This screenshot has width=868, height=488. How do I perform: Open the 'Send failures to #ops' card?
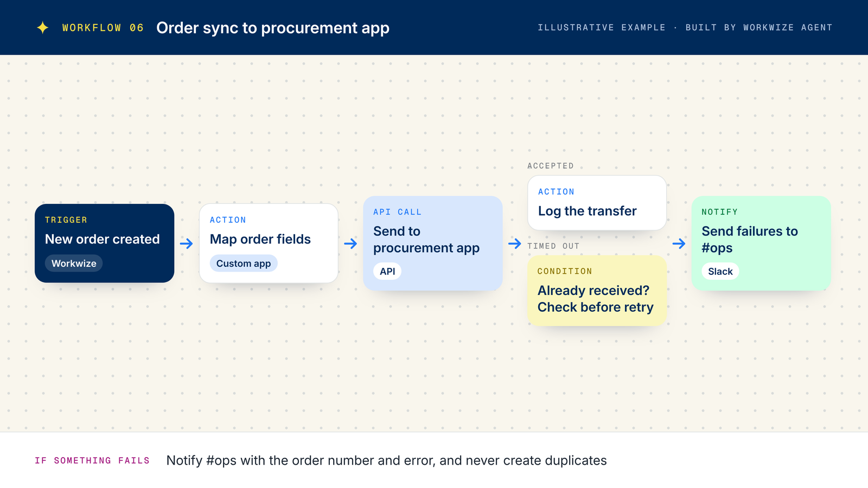pos(761,243)
